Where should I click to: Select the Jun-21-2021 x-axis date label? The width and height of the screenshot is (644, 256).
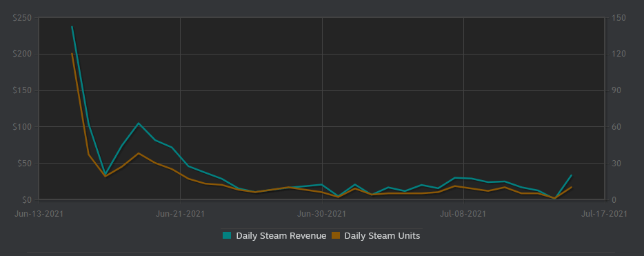pos(180,214)
